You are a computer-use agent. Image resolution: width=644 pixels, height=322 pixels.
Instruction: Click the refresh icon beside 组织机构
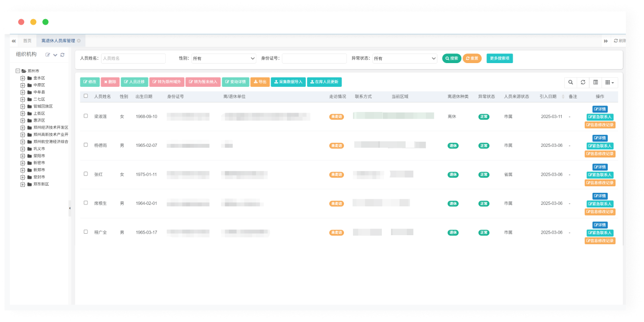[62, 55]
